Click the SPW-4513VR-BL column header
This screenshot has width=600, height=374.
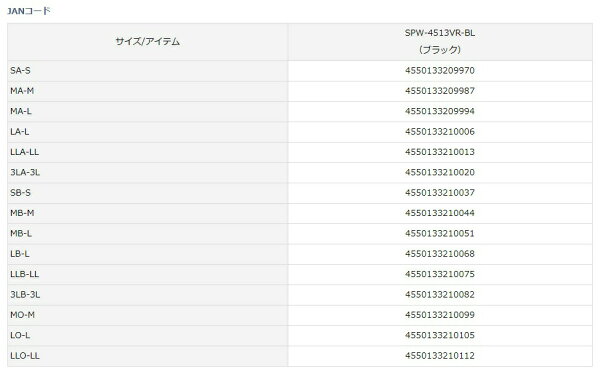click(440, 42)
